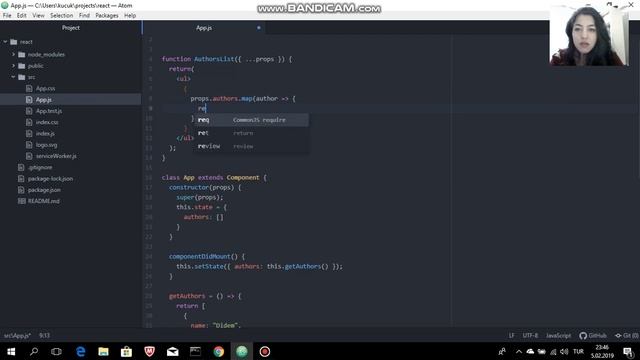Open the Edit menu
Screen dimensions: 640x360
(x=22, y=16)
